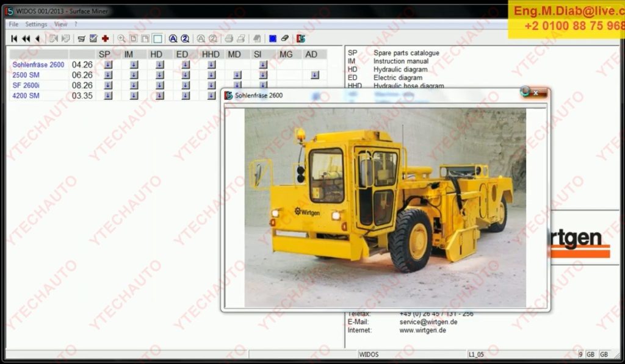Click the blue circled A icon
625x364 pixels.
click(x=173, y=38)
